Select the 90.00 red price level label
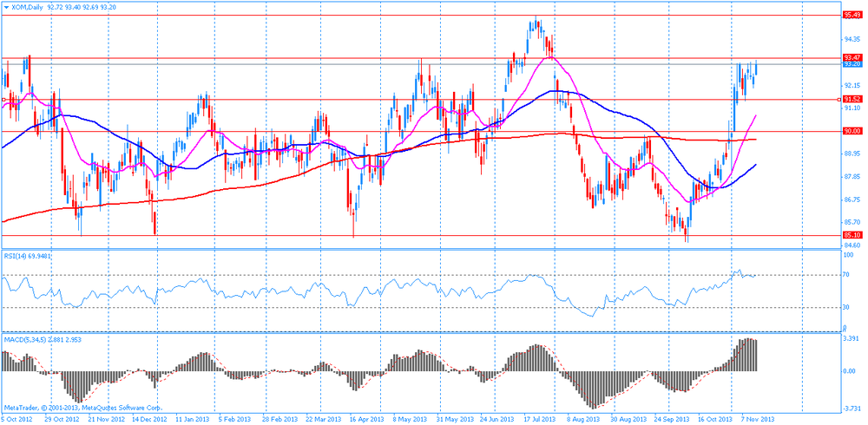 (852, 131)
